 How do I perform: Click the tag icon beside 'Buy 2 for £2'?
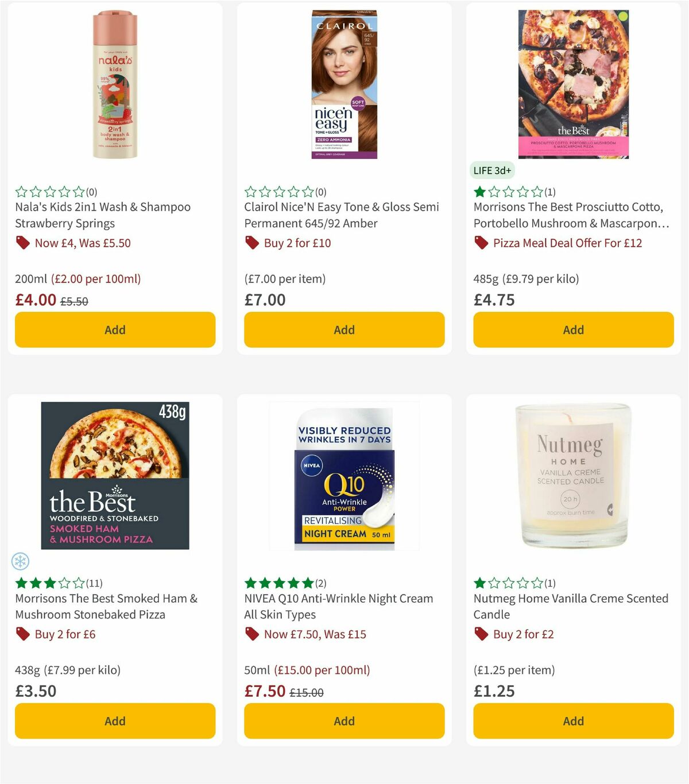click(x=481, y=634)
